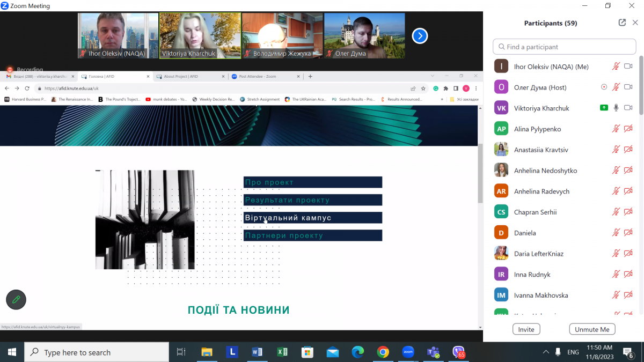Click the Find a participant search field
The image size is (644, 362).
563,47
